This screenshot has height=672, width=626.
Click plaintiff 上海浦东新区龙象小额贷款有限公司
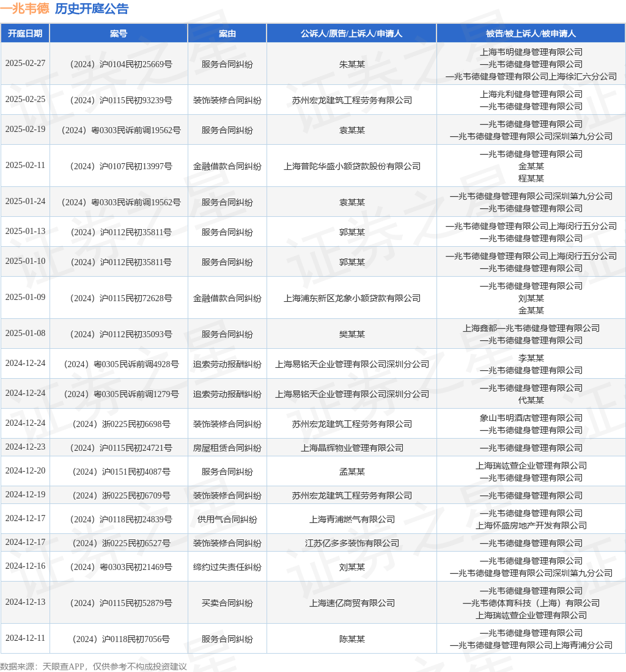pyautogui.click(x=352, y=298)
